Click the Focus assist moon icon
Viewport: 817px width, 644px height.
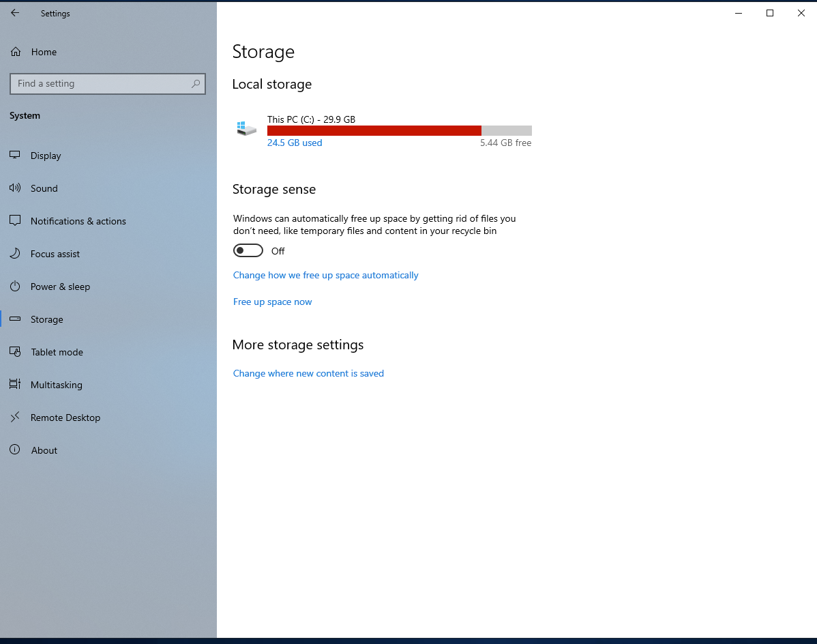(15, 254)
